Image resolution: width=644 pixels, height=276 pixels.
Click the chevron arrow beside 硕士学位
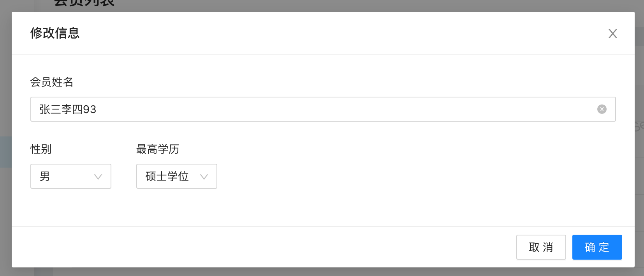204,177
